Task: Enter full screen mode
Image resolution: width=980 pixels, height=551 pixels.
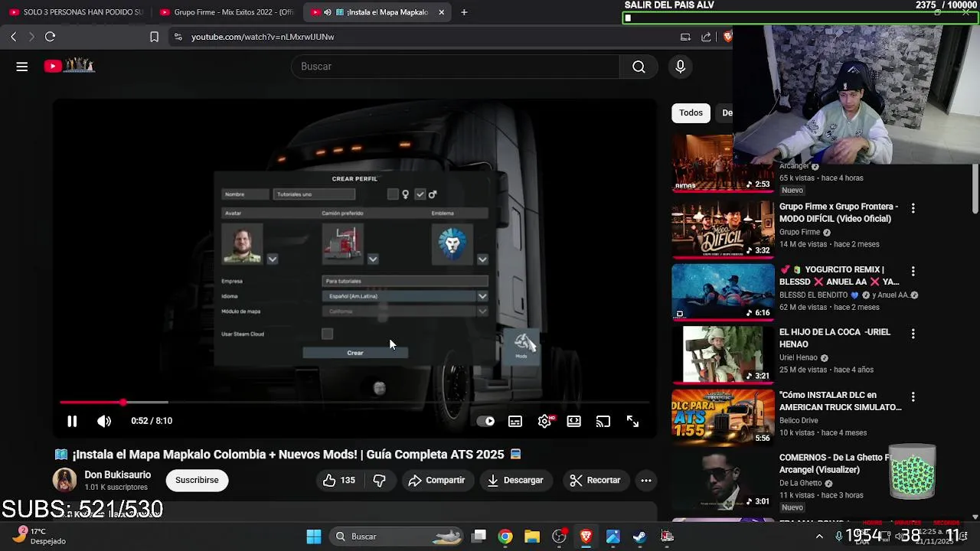Action: (632, 421)
